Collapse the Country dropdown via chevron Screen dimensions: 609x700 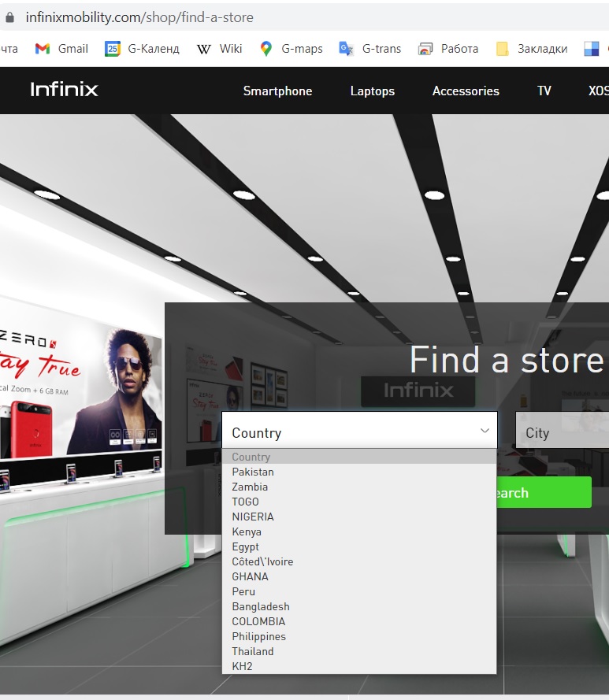point(485,431)
